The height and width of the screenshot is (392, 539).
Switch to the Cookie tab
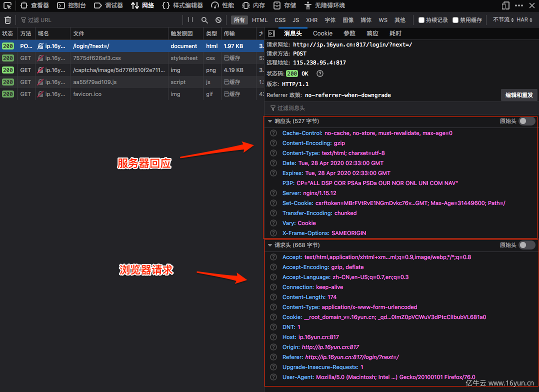pos(322,33)
